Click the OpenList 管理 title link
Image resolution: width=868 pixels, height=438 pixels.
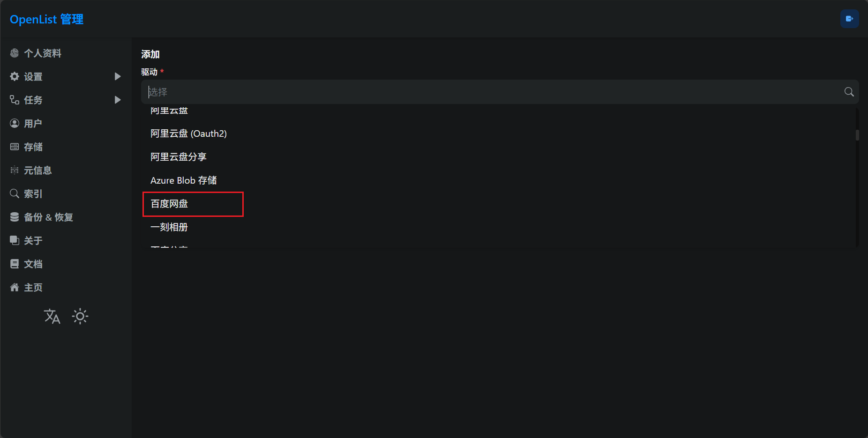(46, 20)
